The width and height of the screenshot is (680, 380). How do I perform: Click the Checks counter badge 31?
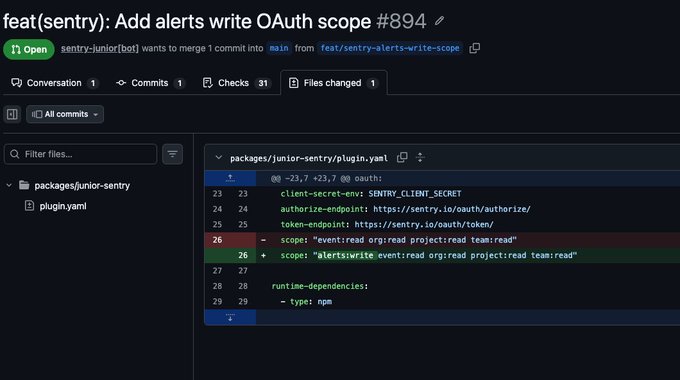263,83
